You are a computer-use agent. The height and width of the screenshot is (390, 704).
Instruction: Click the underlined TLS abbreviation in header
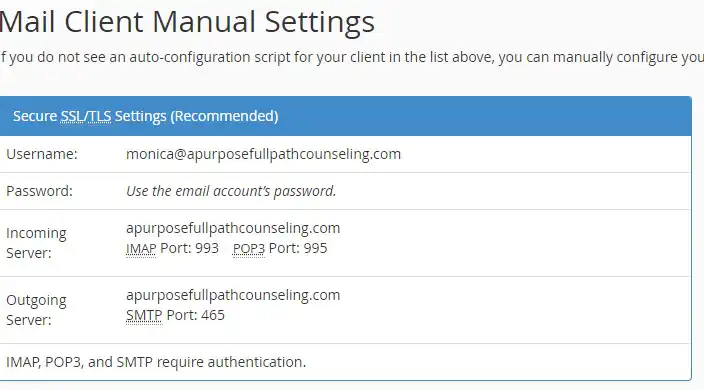click(x=99, y=116)
